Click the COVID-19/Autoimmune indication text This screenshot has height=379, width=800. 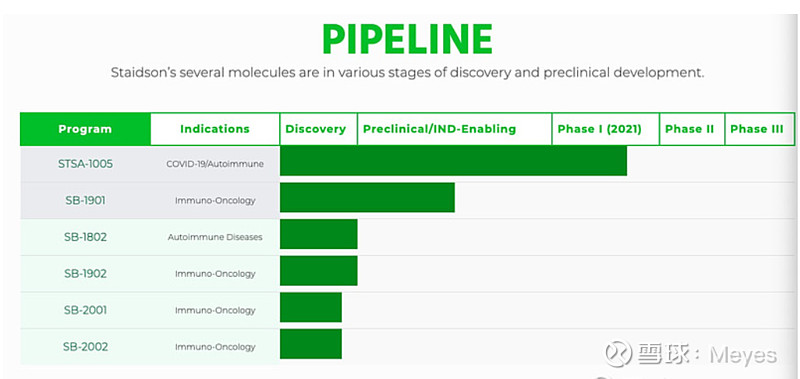pos(215,164)
